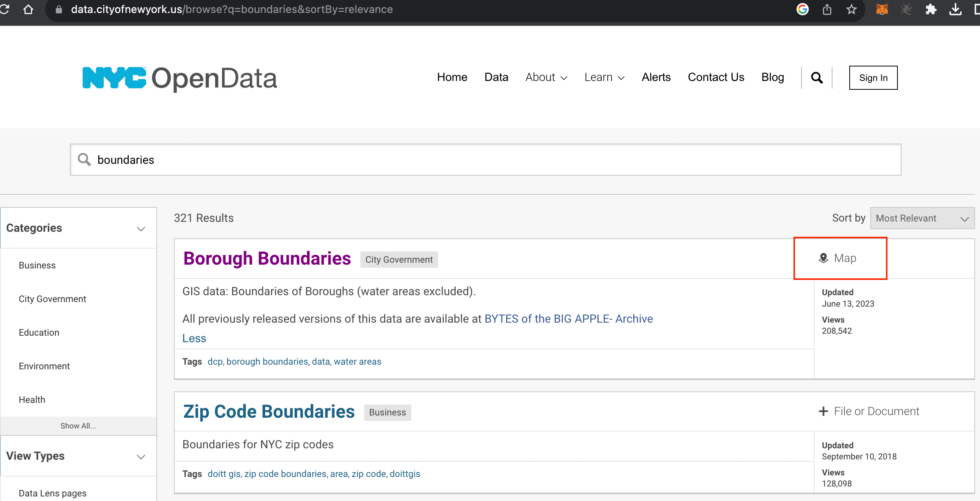Click the Boundaries for NYC zip codes description
The width and height of the screenshot is (980, 501).
(258, 444)
